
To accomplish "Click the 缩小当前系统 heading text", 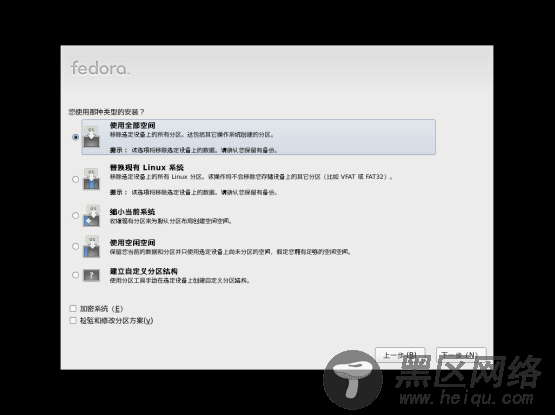I will tap(132, 212).
